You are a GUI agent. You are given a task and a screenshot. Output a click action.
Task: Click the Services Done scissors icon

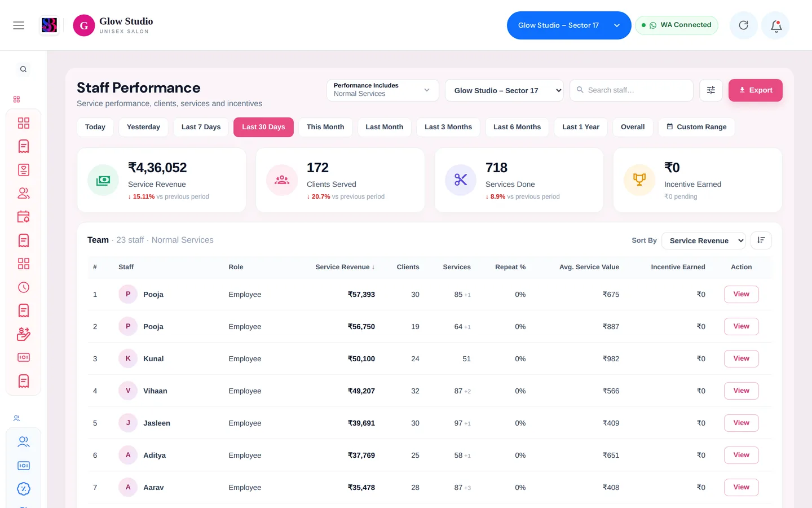(461, 180)
